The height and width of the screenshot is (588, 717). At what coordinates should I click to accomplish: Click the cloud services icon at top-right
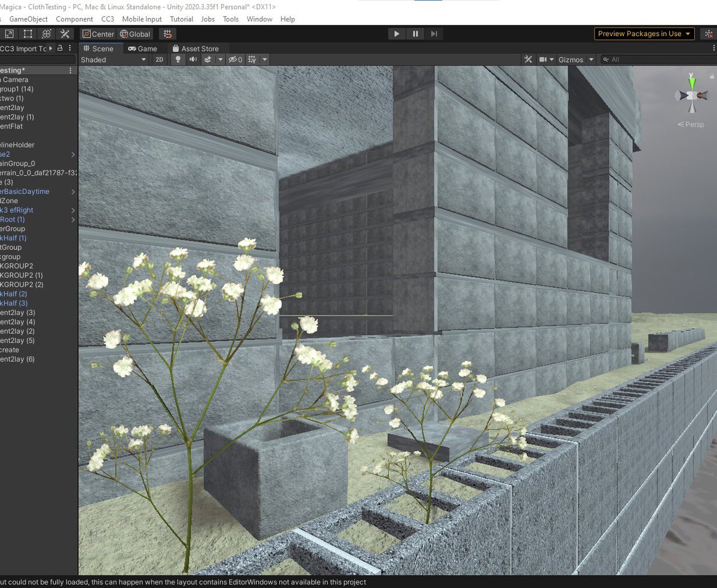click(709, 34)
